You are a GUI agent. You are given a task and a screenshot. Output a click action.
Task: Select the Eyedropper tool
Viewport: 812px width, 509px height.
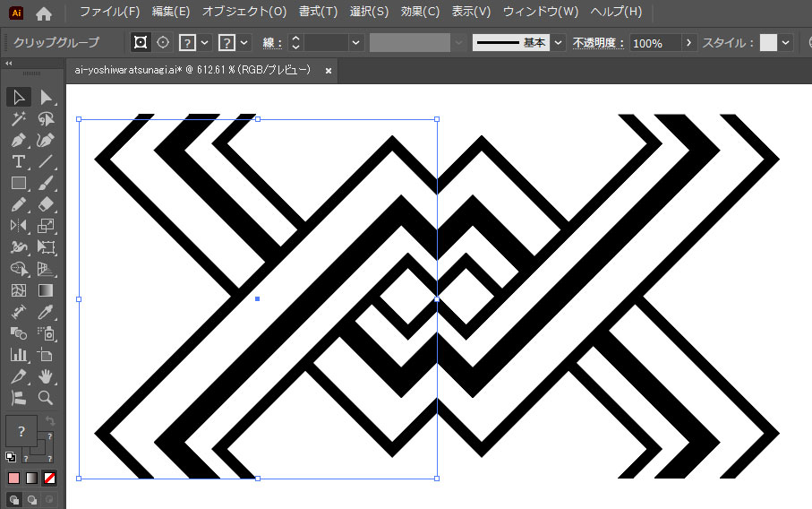pos(47,313)
